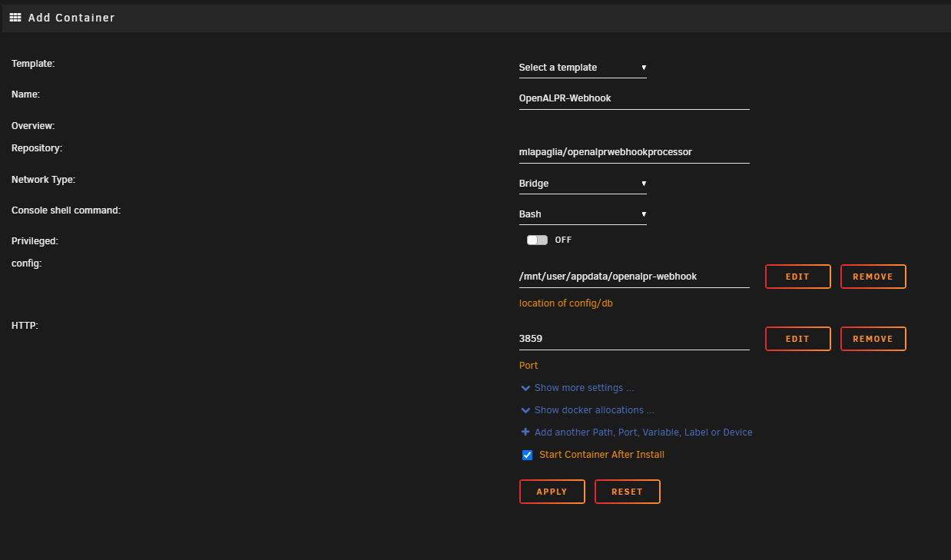The image size is (951, 560).
Task: Open the Network Type Bridge dropdown
Action: [x=582, y=184]
